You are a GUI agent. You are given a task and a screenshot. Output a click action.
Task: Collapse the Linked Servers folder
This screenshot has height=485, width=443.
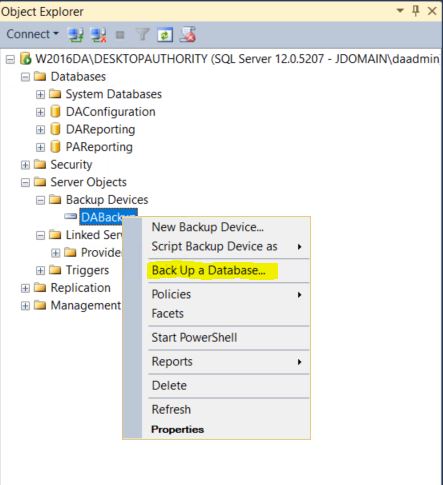click(x=40, y=236)
